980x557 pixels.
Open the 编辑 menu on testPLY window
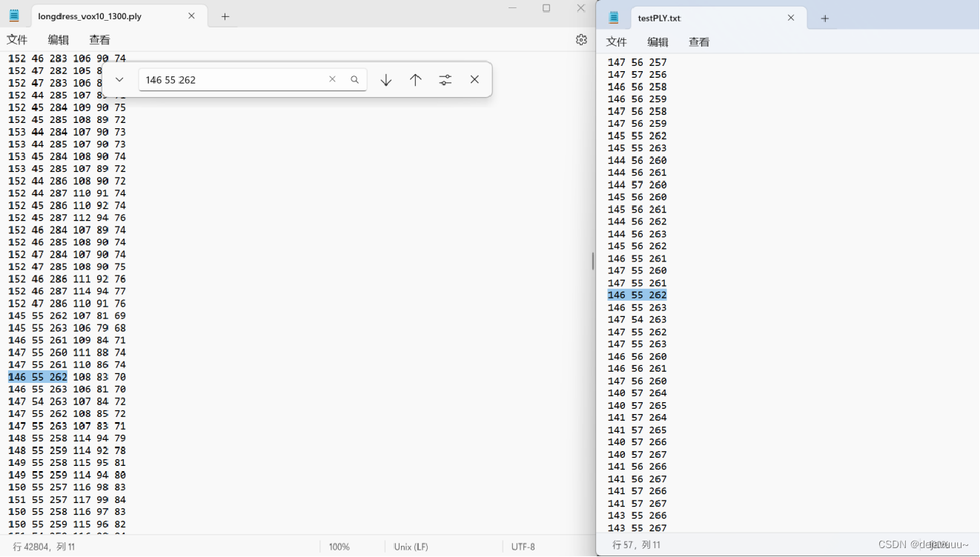(x=658, y=42)
